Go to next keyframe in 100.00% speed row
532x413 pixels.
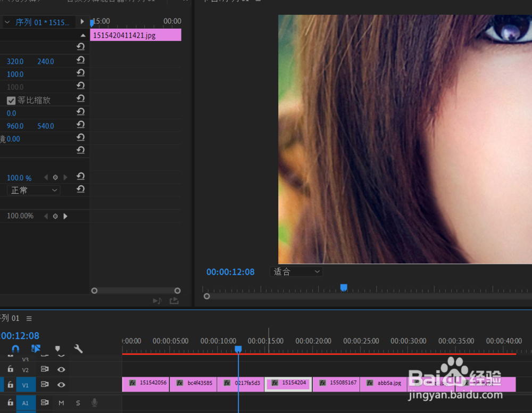pos(65,216)
